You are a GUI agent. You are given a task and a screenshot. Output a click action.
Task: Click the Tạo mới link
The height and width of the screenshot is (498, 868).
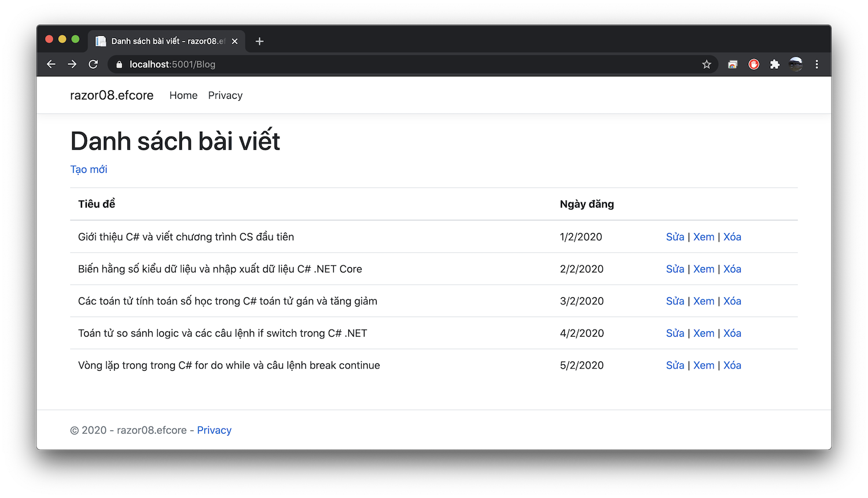pos(89,169)
